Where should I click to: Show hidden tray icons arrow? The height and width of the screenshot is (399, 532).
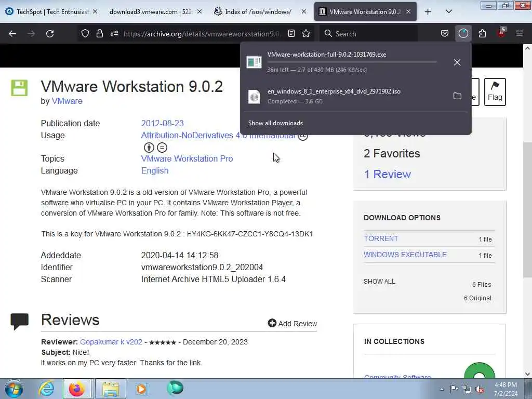(x=442, y=389)
